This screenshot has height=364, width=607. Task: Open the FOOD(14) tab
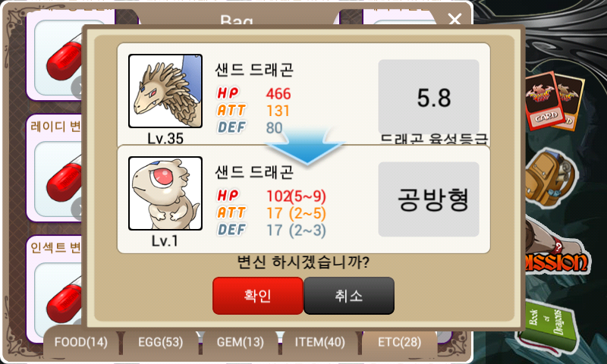(x=81, y=342)
